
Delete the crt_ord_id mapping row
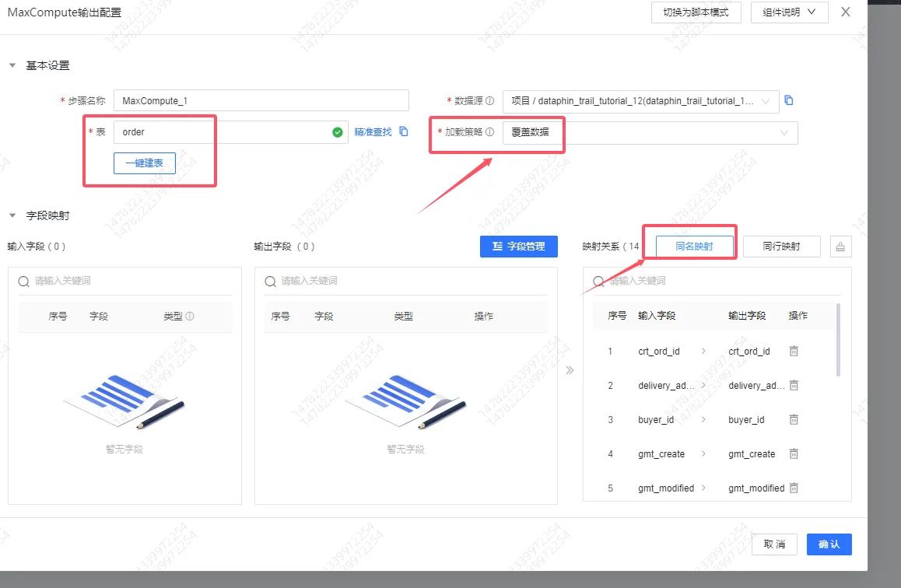(794, 351)
